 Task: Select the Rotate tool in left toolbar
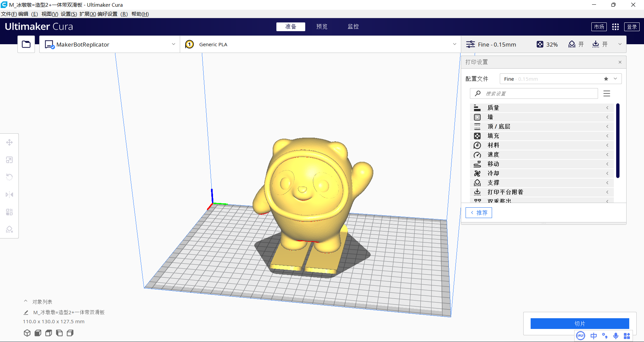(x=9, y=177)
